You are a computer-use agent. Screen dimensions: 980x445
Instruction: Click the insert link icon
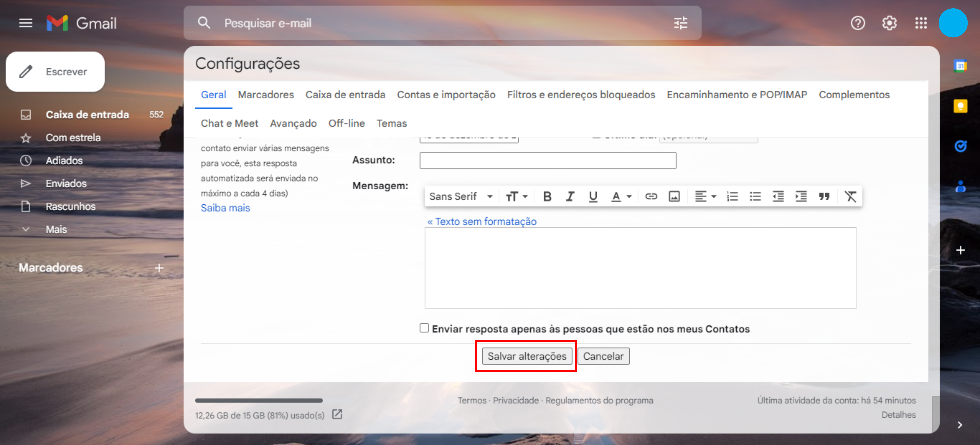651,196
